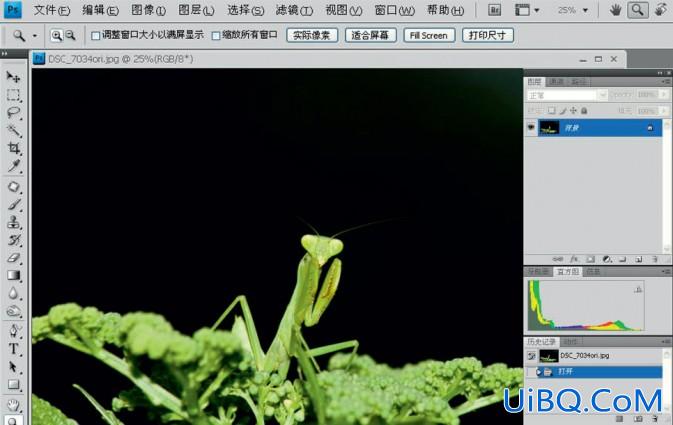Click the Fill Screen button
The width and height of the screenshot is (673, 425).
point(428,36)
